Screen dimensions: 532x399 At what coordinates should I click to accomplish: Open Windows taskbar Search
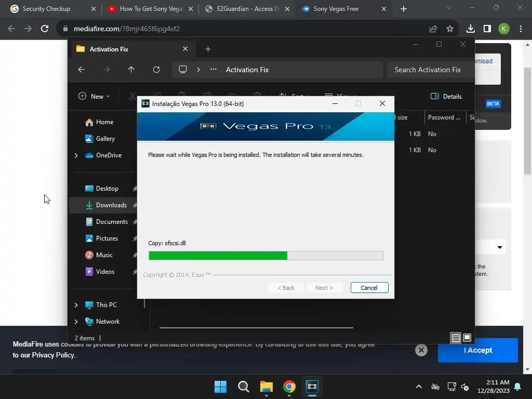point(243,387)
